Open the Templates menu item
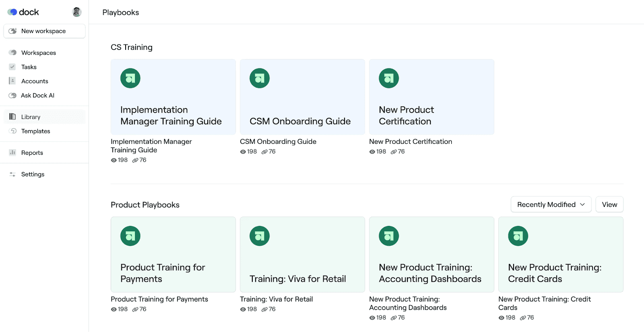The height and width of the screenshot is (332, 644). tap(36, 131)
